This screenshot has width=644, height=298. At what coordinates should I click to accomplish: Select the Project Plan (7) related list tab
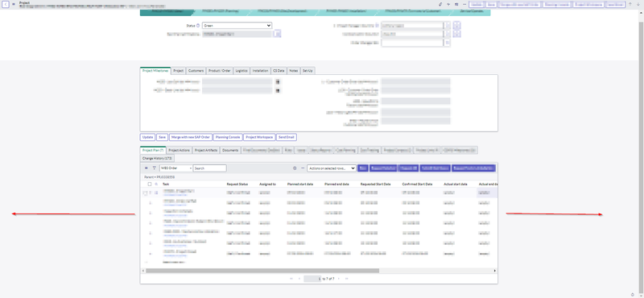coord(153,150)
